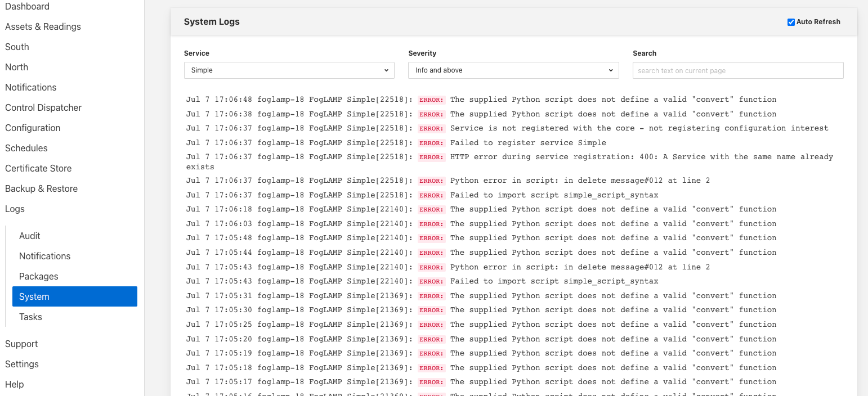Open Backup & Restore
This screenshot has width=868, height=396.
click(41, 188)
